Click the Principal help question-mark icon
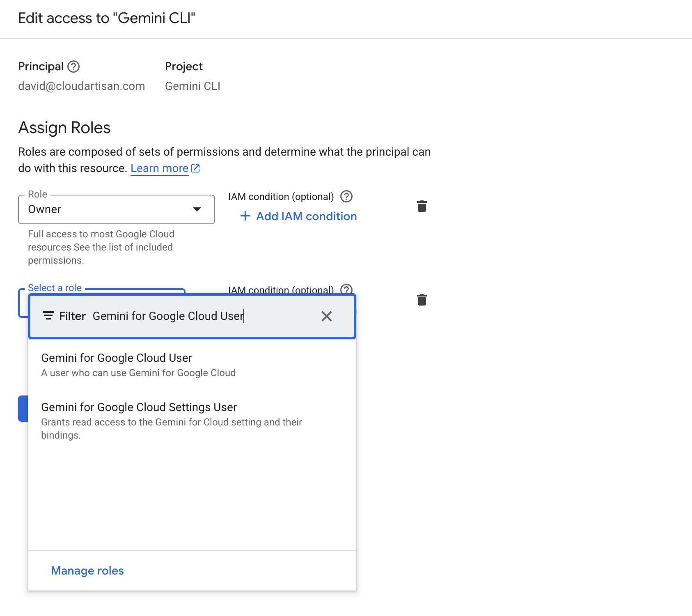The height and width of the screenshot is (616, 692). click(73, 67)
